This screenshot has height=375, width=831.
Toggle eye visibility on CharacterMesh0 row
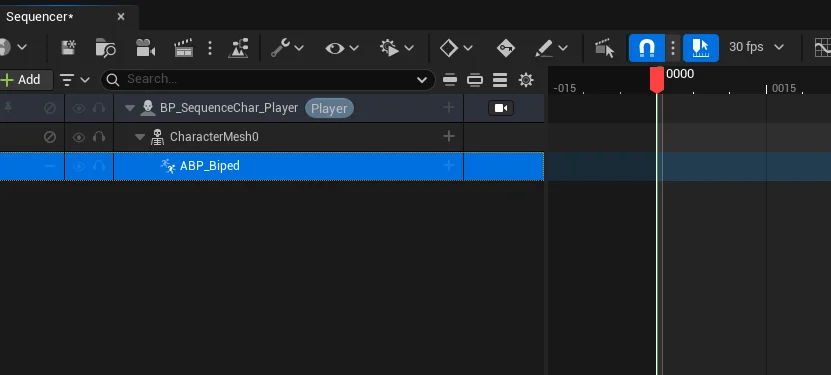pyautogui.click(x=79, y=137)
